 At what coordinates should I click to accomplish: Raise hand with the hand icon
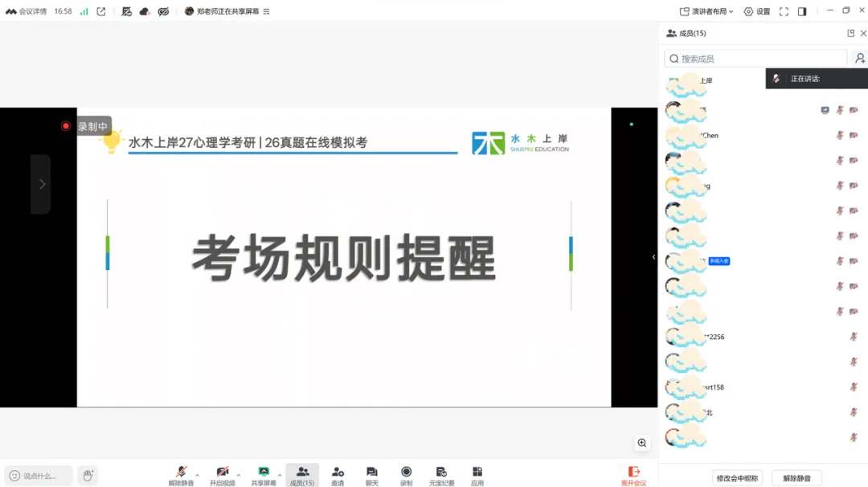click(x=88, y=476)
